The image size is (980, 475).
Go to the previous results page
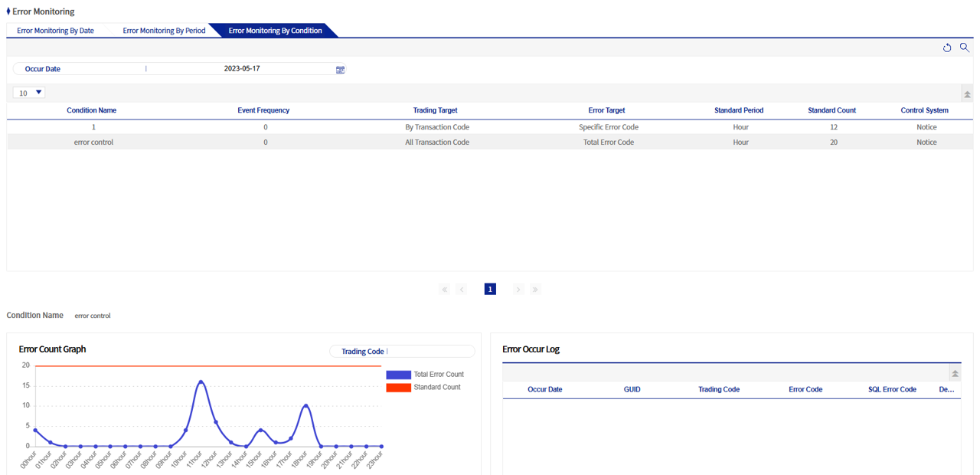pyautogui.click(x=462, y=290)
